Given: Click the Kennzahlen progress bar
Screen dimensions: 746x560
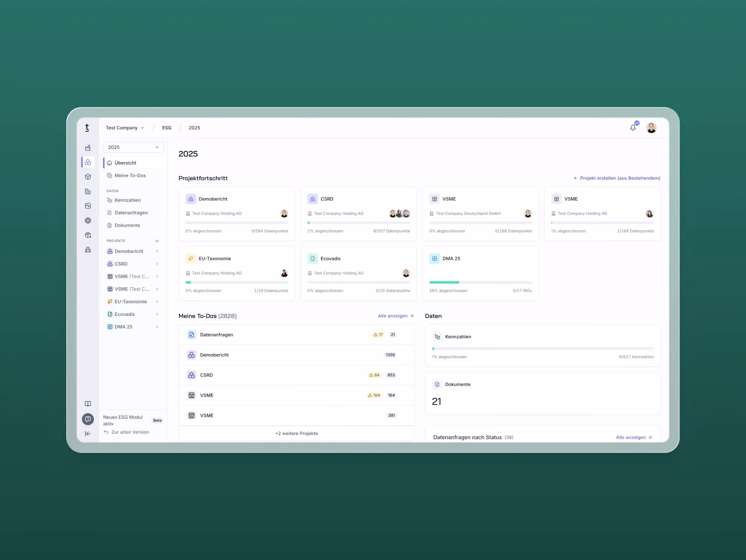Looking at the screenshot, I should click(543, 349).
